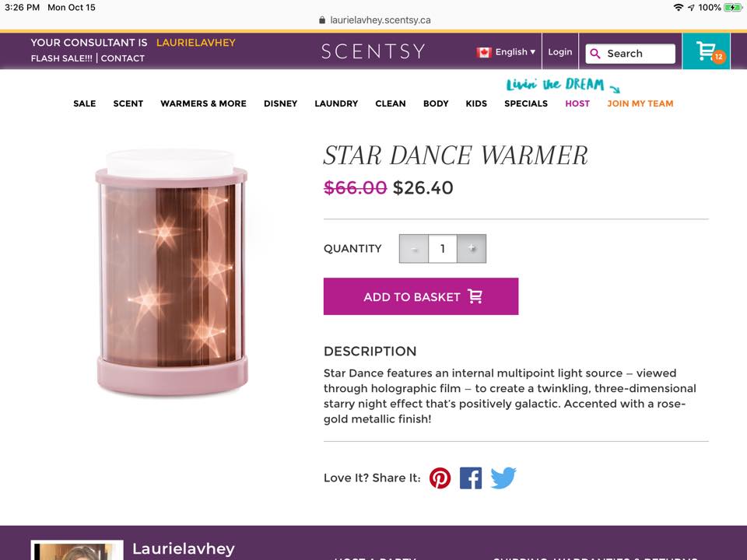Click the Canadian flag icon

coord(483,52)
